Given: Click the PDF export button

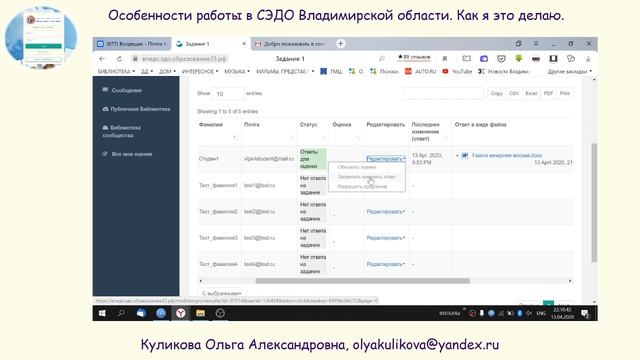Looking at the screenshot, I should (x=548, y=93).
